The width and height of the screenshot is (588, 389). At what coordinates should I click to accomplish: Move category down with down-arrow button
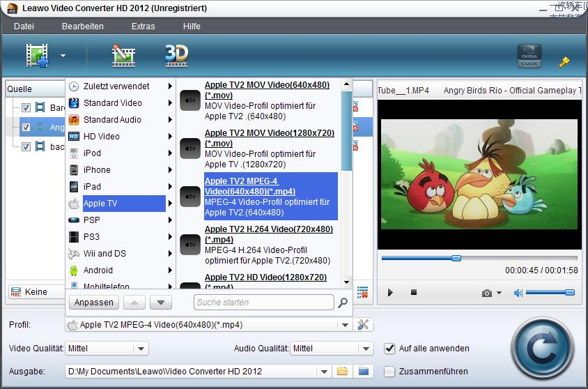(x=161, y=303)
